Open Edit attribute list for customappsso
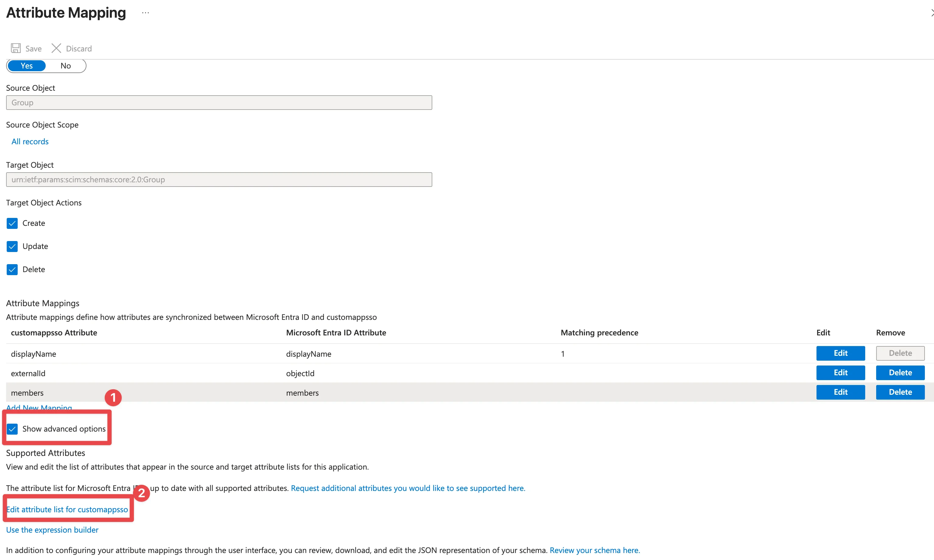The image size is (934, 560). [67, 509]
